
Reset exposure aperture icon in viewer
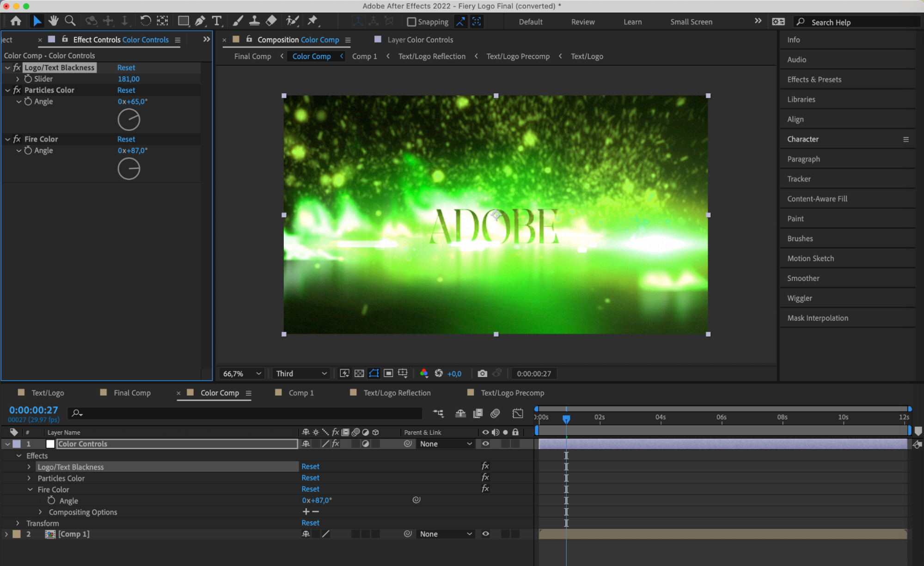click(x=439, y=373)
